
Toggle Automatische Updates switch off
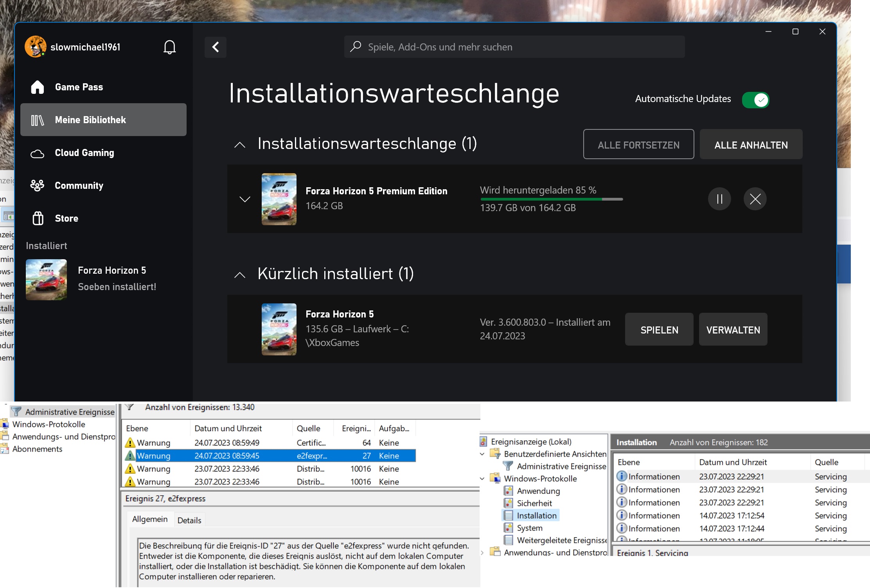755,100
